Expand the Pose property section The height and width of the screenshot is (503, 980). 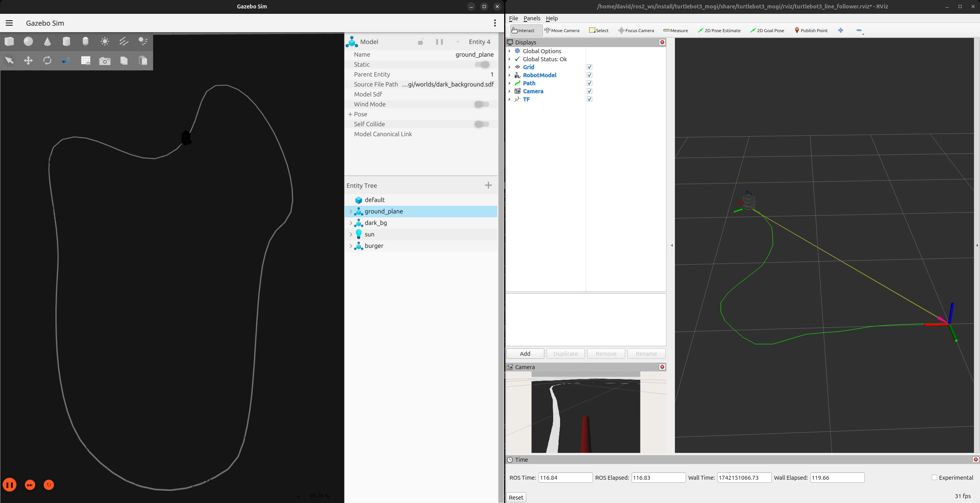[x=350, y=114]
